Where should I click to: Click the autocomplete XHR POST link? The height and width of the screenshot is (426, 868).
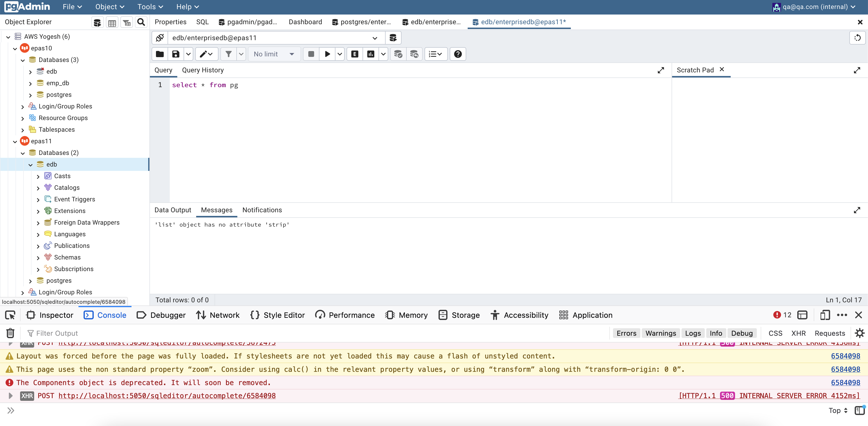click(166, 396)
